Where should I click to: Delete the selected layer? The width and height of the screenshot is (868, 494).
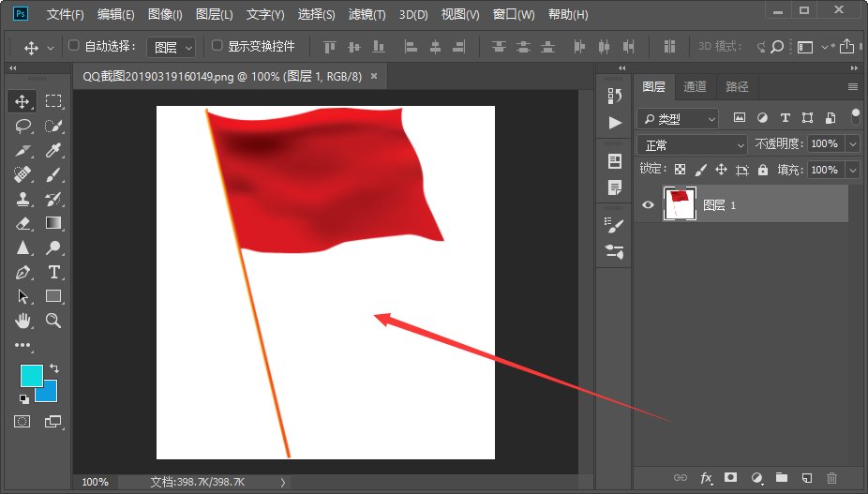[831, 477]
